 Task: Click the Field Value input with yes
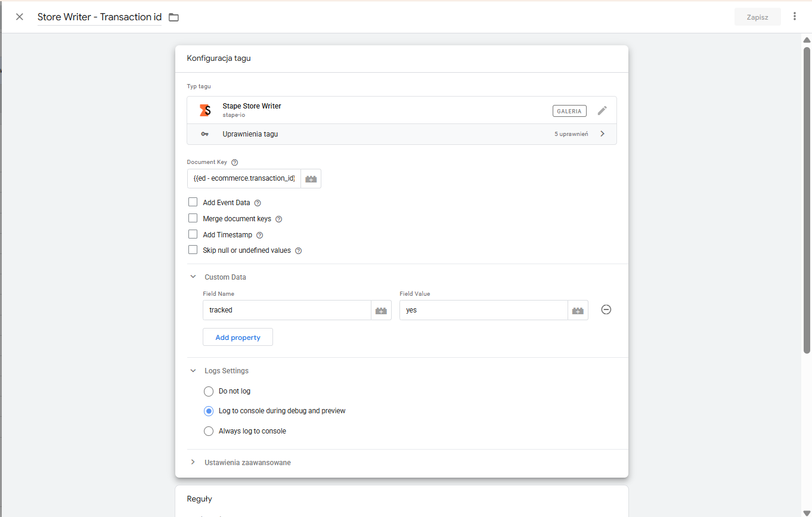click(x=484, y=310)
